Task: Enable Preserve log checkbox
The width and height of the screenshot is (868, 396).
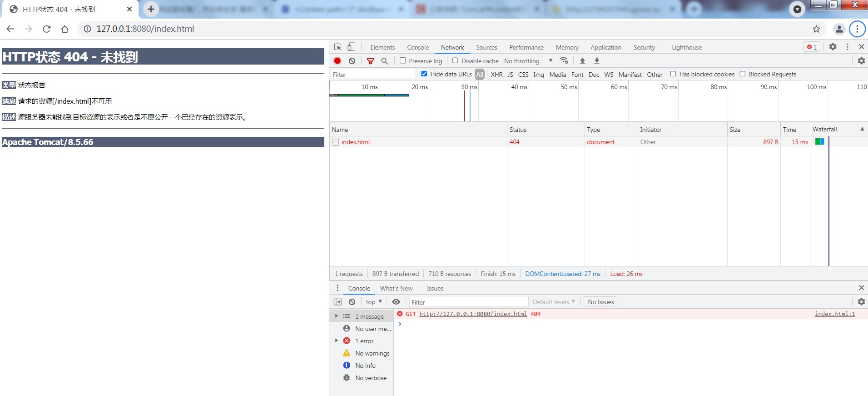Action: click(402, 60)
